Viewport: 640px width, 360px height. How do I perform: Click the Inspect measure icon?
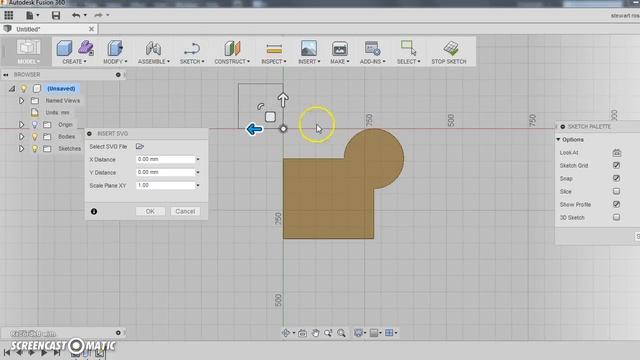click(274, 49)
